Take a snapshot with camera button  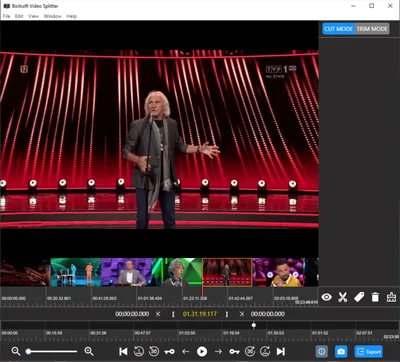click(x=341, y=352)
